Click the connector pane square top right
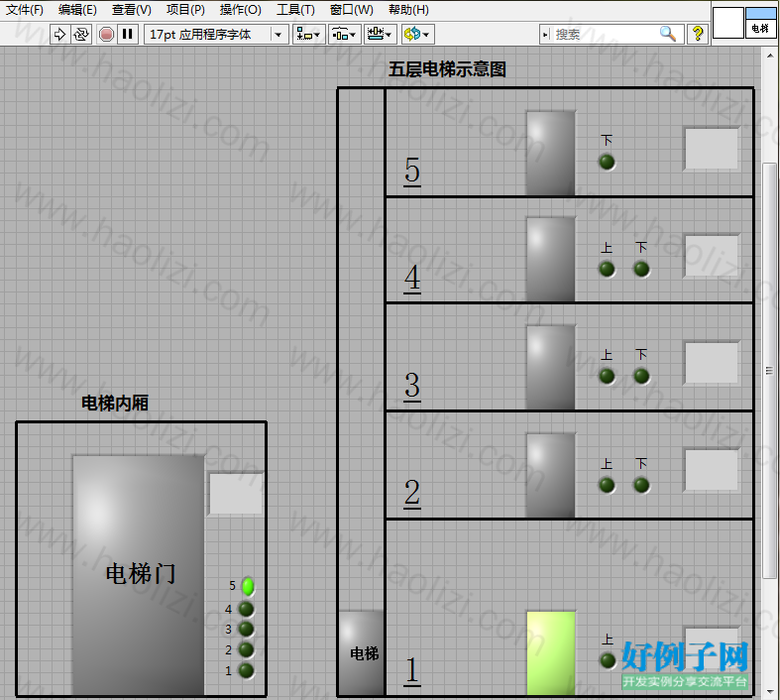The width and height of the screenshot is (780, 700). (727, 23)
